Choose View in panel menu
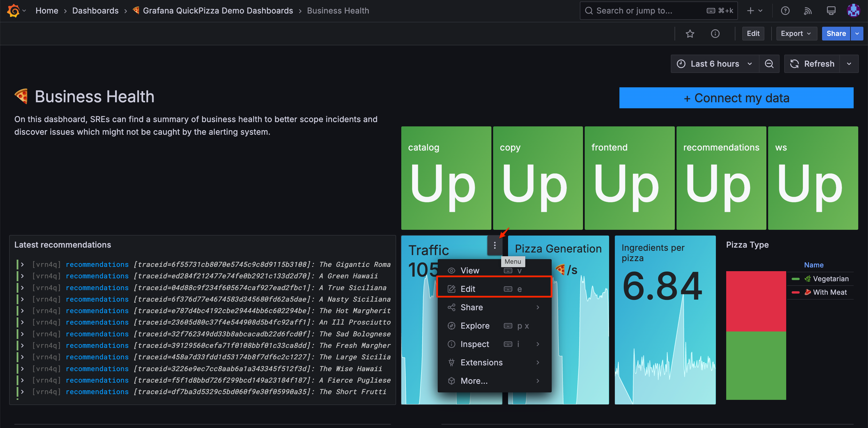The width and height of the screenshot is (868, 428). coord(494,271)
